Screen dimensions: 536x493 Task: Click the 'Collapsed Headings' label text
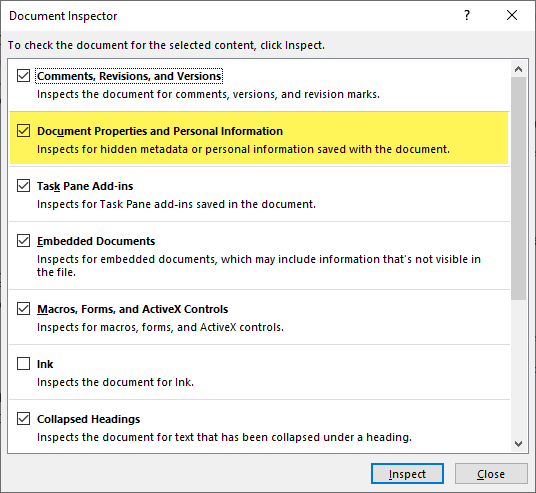point(89,419)
